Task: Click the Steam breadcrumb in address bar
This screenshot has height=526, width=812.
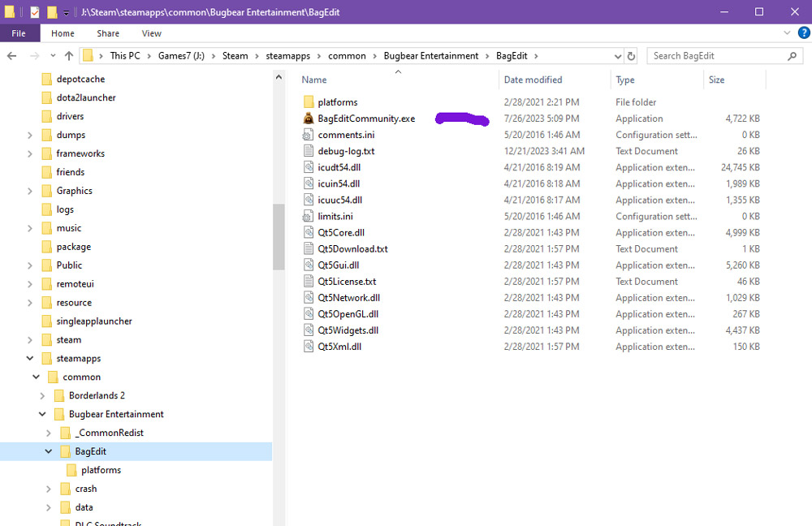Action: [x=235, y=56]
